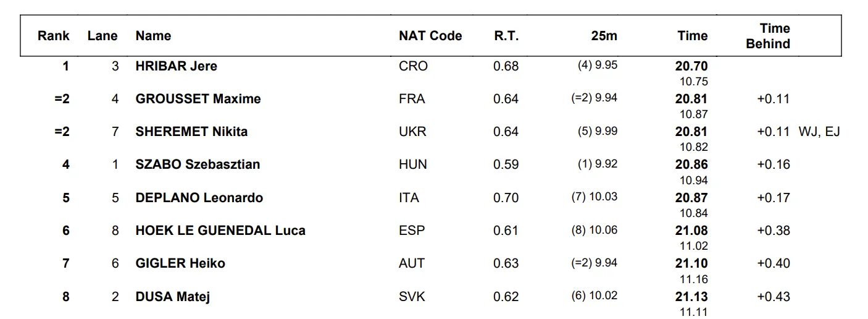
Task: Select DEPLANO Leonardo in the results
Action: point(199,198)
